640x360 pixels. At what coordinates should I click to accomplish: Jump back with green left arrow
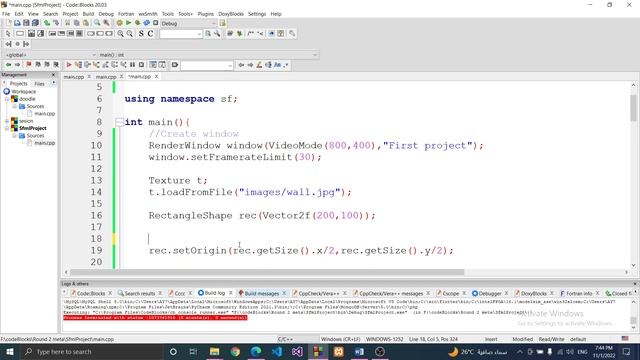click(x=8, y=65)
